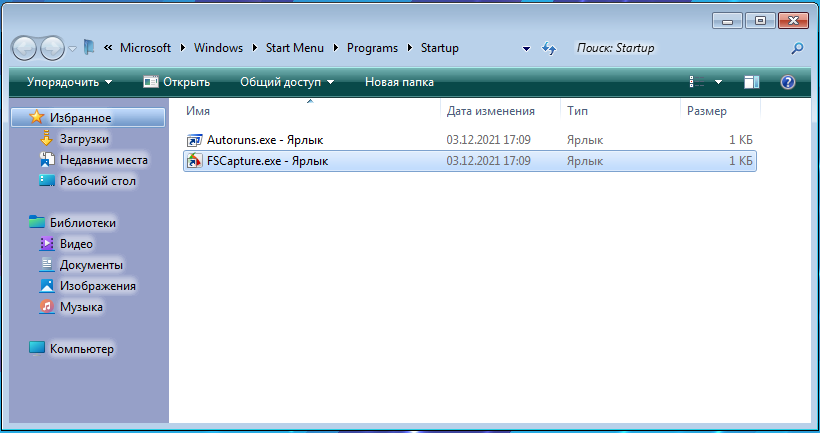Sort files by Дата изменения column
820x433 pixels.
tap(490, 111)
